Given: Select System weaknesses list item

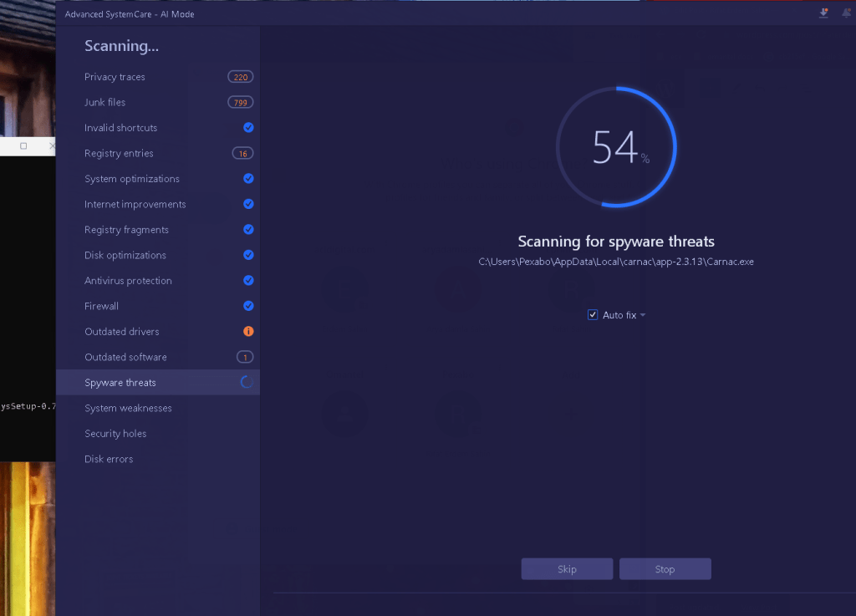Looking at the screenshot, I should tap(158, 408).
